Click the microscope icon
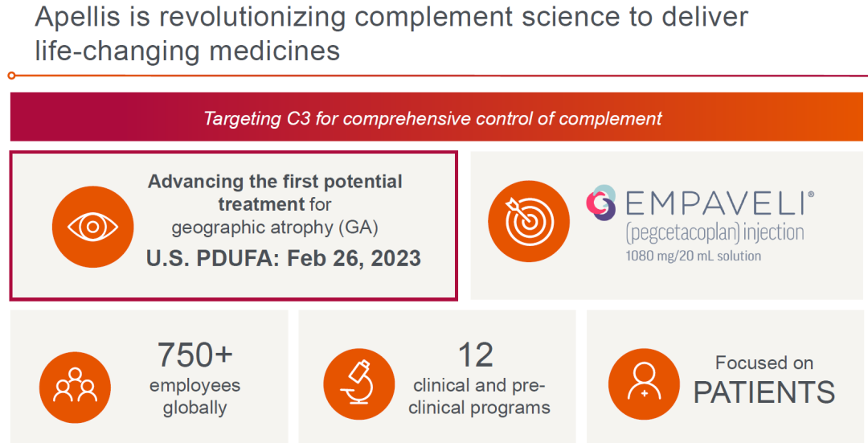Viewport: 868px width, 443px height. [359, 384]
